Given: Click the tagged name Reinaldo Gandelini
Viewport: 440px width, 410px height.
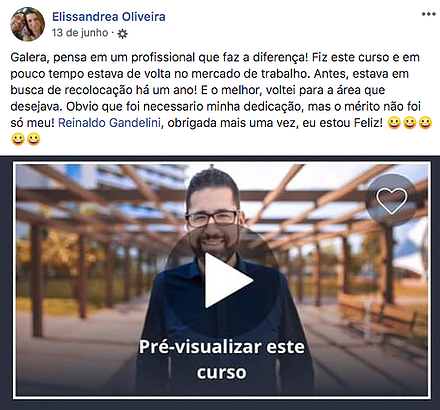Looking at the screenshot, I should click(109, 123).
